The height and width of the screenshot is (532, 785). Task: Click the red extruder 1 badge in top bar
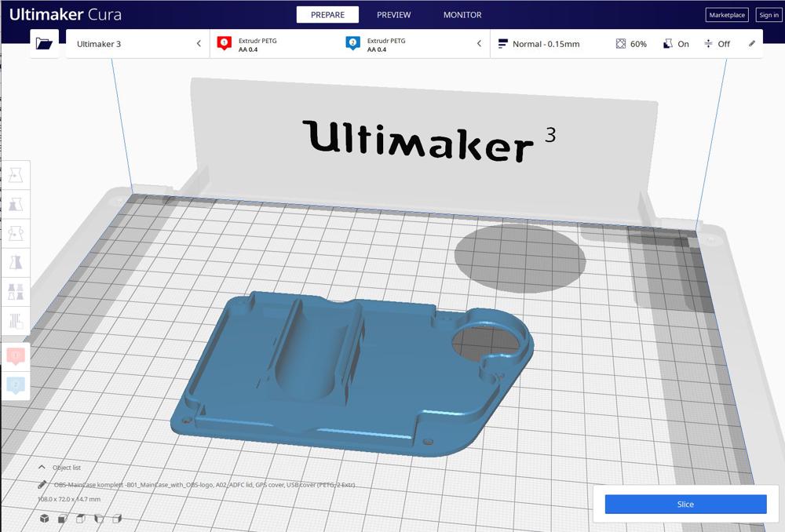pos(225,43)
